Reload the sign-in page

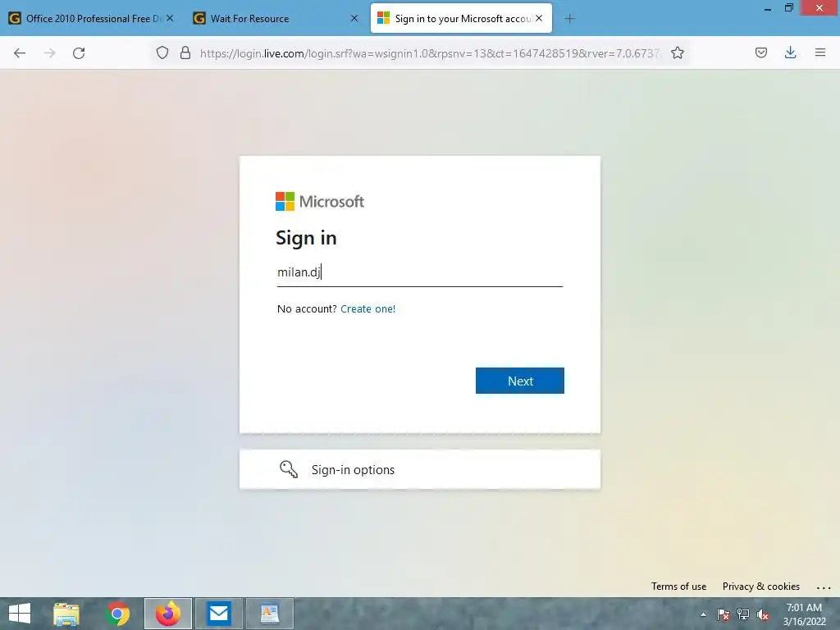point(79,53)
